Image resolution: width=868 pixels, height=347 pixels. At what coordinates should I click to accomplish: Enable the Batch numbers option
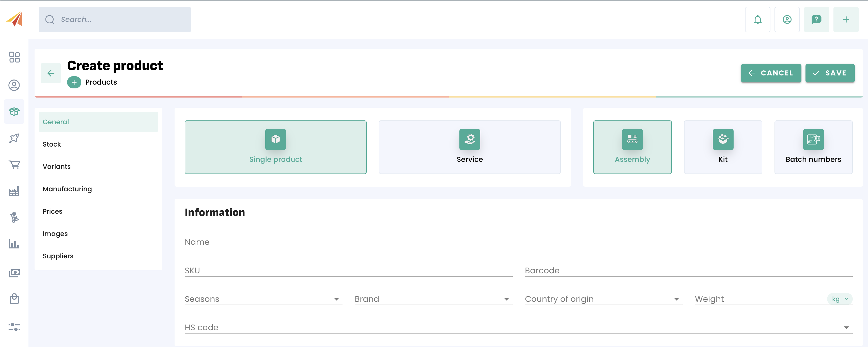pos(813,147)
